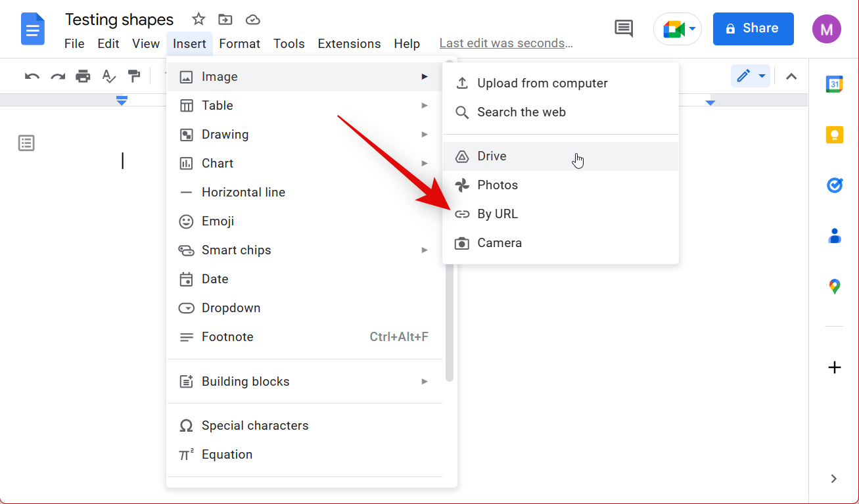The image size is (859, 504).
Task: Open the File menu
Action: 74,44
